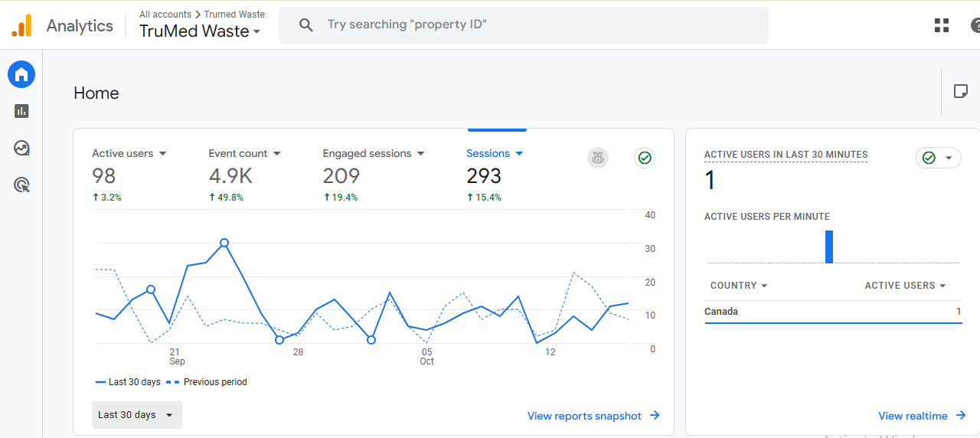Image resolution: width=980 pixels, height=438 pixels.
Task: Open the Explore section icon
Action: (x=21, y=148)
